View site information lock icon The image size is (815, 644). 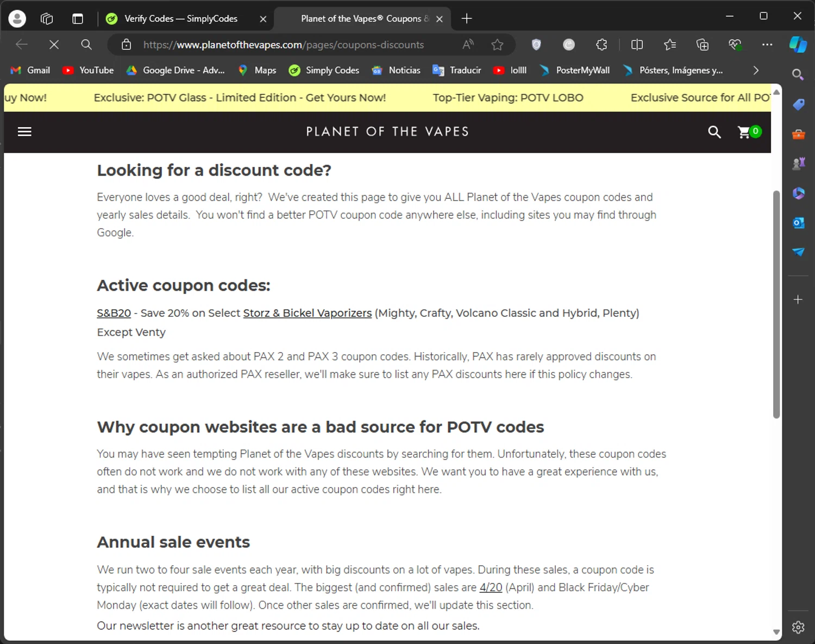click(126, 45)
